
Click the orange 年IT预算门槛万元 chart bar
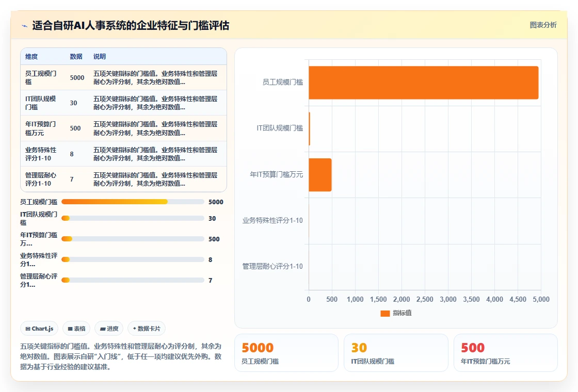click(x=320, y=175)
